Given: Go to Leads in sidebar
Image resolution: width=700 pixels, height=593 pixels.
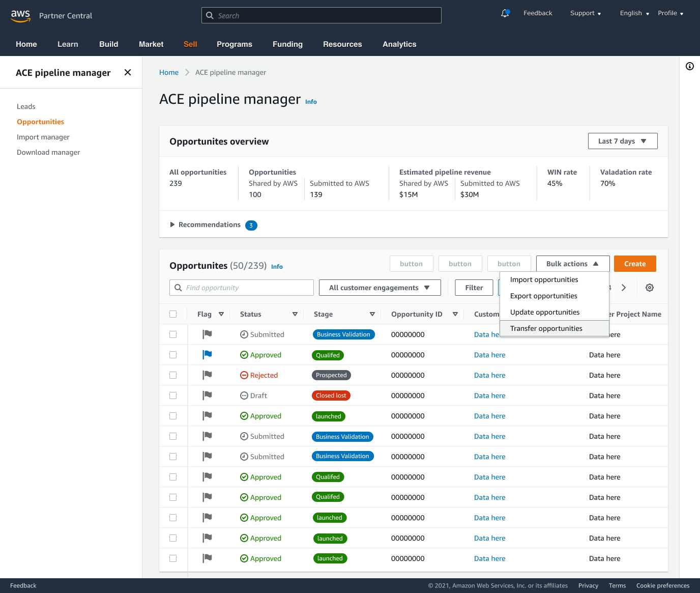Looking at the screenshot, I should point(26,106).
